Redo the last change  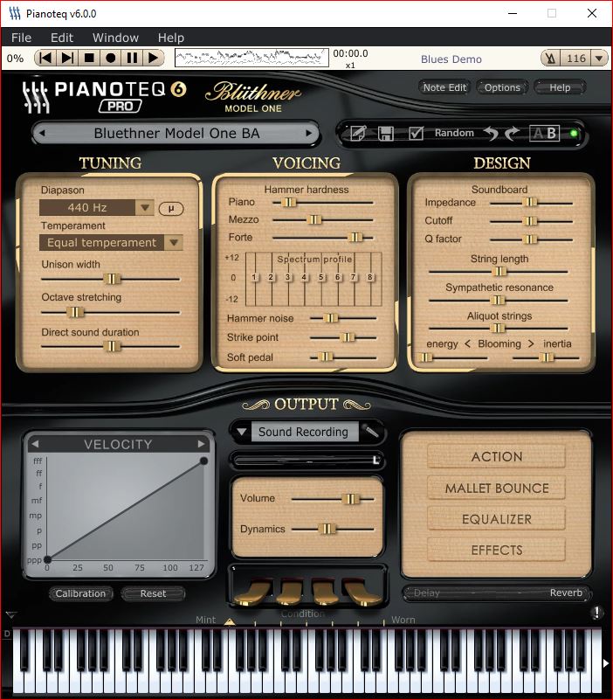513,133
